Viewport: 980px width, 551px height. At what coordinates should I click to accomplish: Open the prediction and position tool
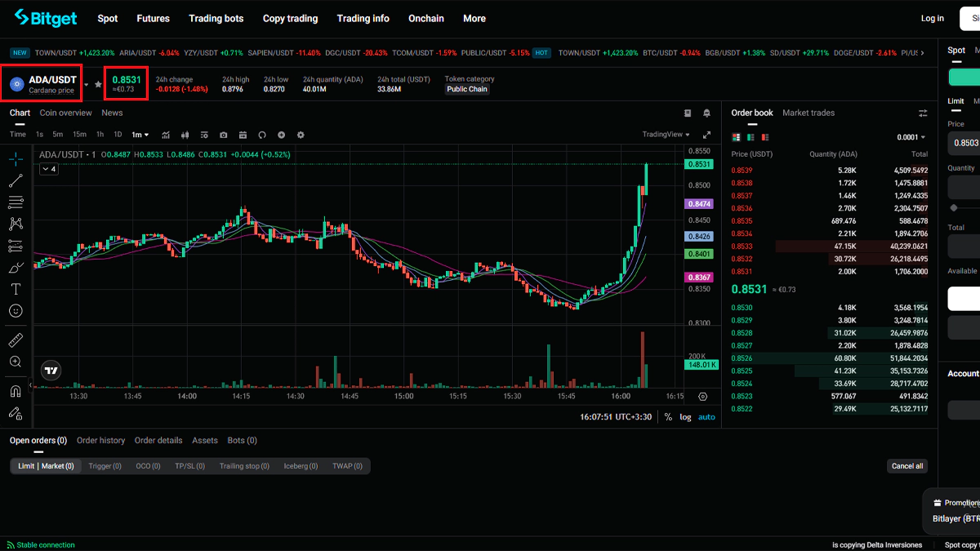[16, 246]
